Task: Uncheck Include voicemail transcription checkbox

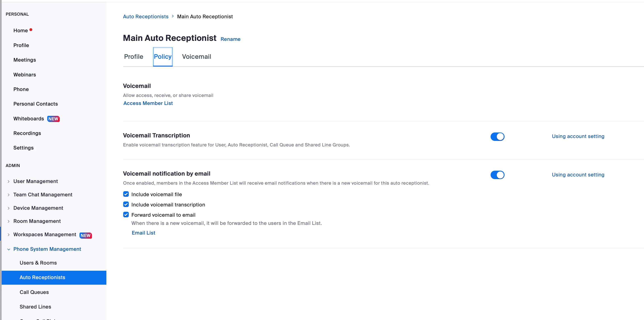Action: [126, 204]
